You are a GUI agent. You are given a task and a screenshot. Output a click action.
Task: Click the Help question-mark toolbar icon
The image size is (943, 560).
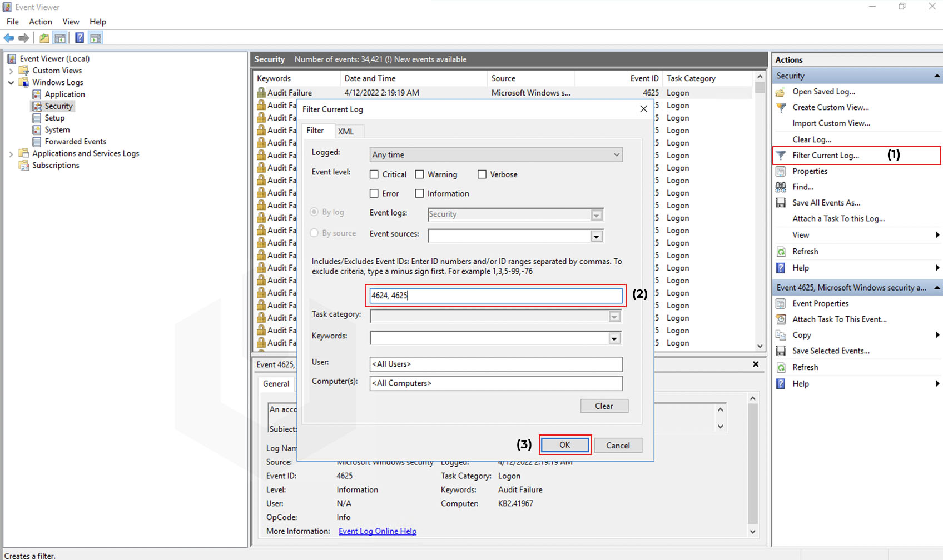pos(80,38)
